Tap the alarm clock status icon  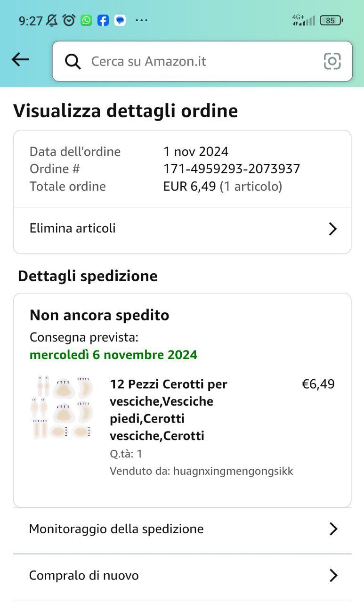69,20
